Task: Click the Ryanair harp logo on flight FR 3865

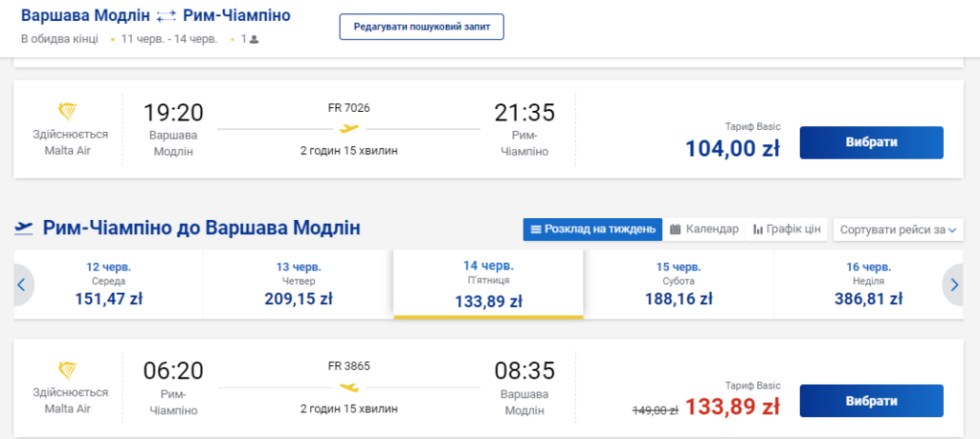Action: tap(67, 370)
